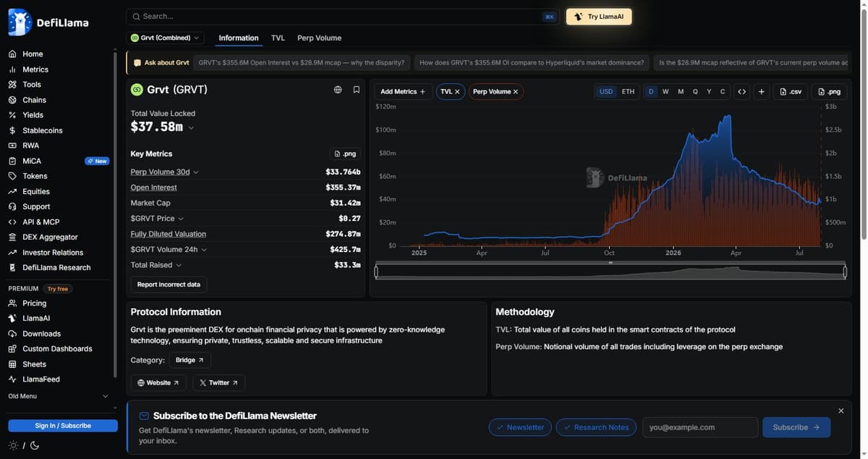Click the embed code icon in chart toolbar
The width and height of the screenshot is (868, 459).
[741, 92]
